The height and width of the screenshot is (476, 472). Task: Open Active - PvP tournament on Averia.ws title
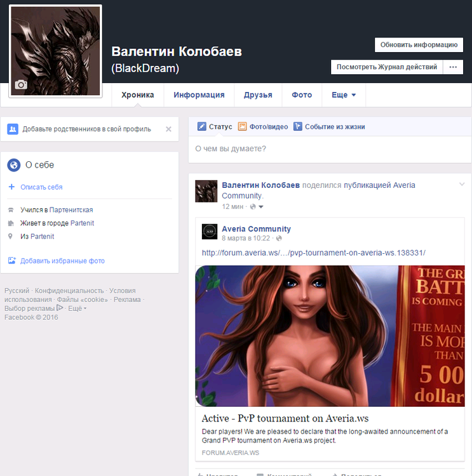coord(285,418)
